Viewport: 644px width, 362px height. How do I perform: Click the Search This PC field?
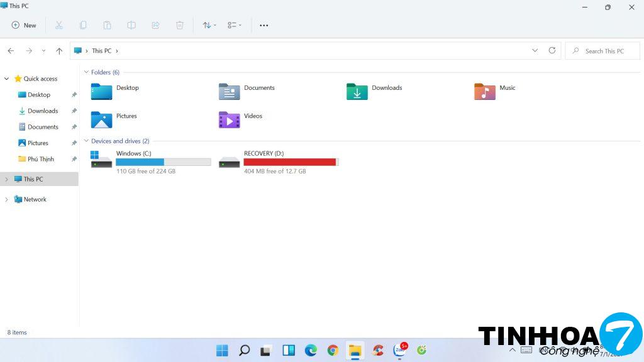604,51
